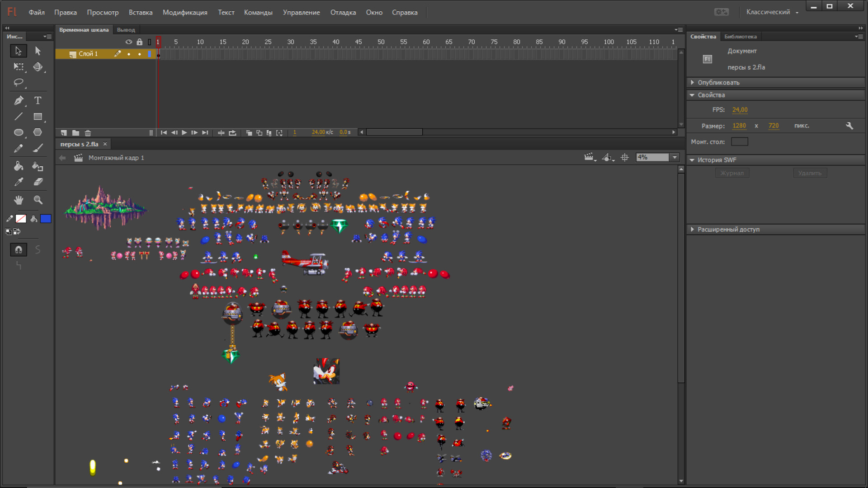Open the timeline panel options menu
This screenshot has height=488, width=868.
click(679, 30)
